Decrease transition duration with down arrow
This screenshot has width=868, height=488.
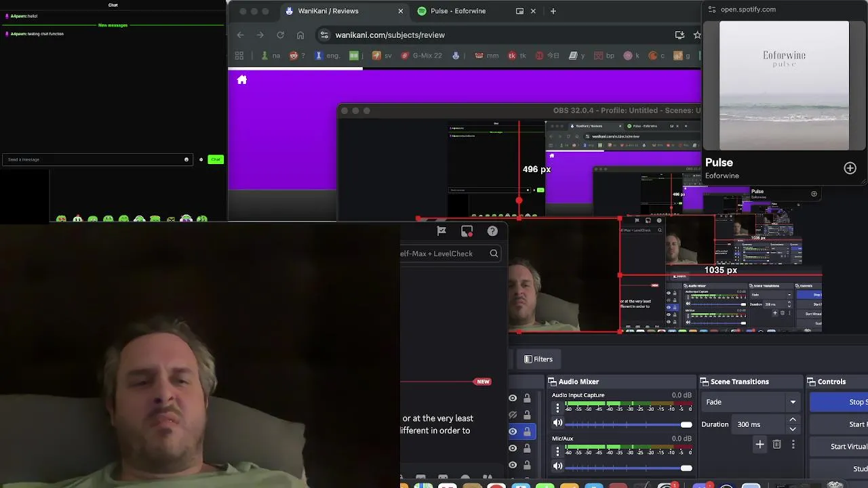tap(792, 429)
